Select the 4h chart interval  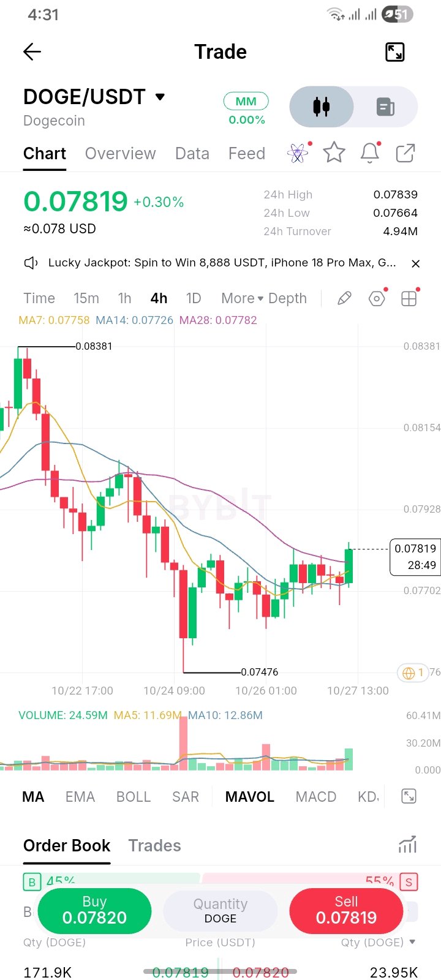[x=159, y=298]
